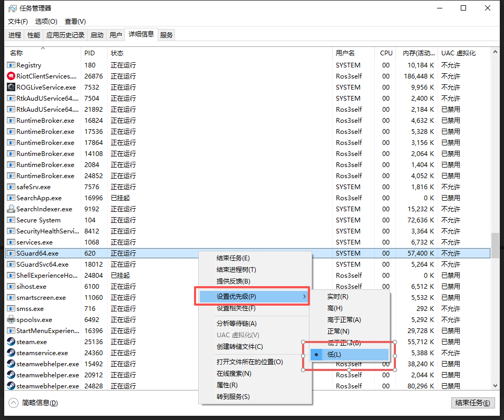The width and height of the screenshot is (504, 420).
Task: Collapse to 简略信息 view with chevron
Action: coord(13,403)
